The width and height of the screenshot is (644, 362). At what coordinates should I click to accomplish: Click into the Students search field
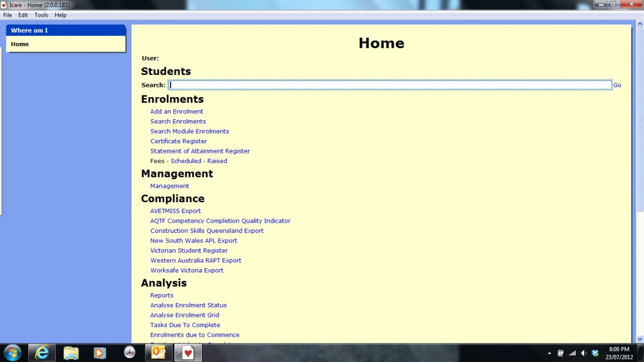390,85
